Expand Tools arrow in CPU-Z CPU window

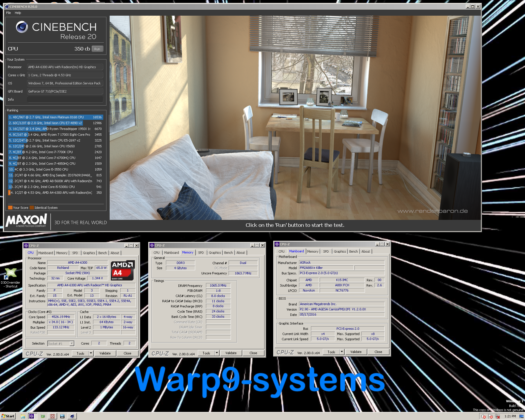91,353
